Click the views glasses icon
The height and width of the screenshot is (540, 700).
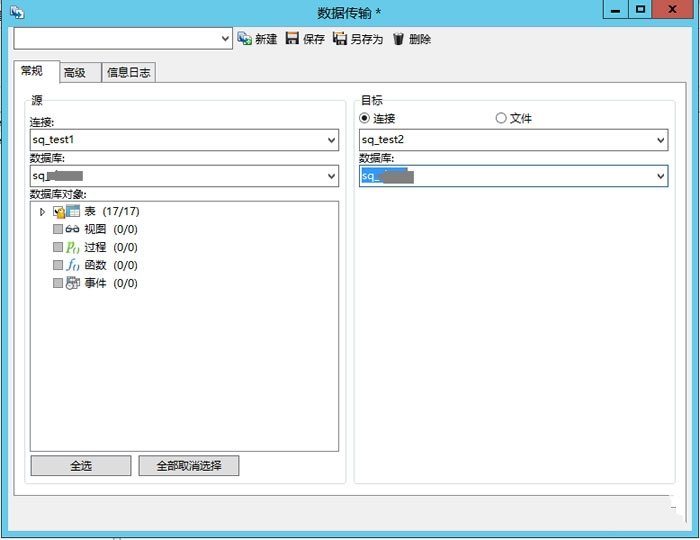coord(72,229)
